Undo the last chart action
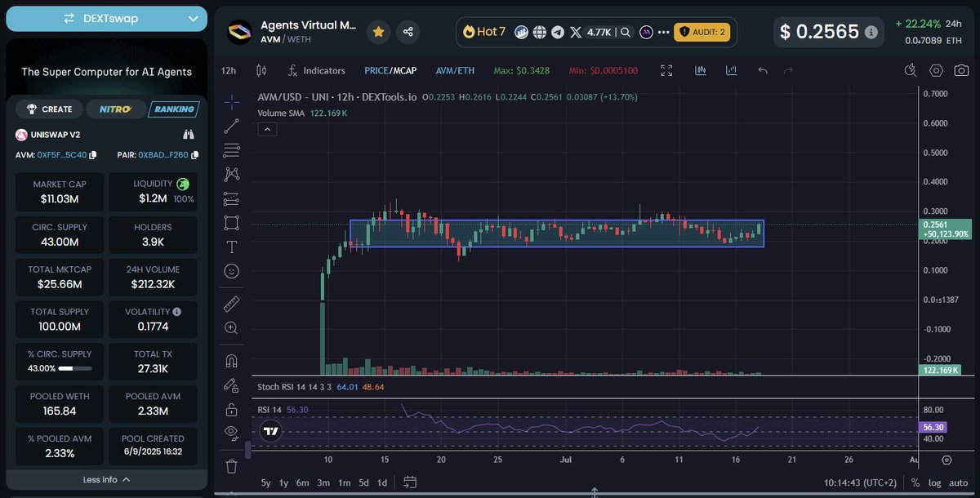 tap(763, 70)
